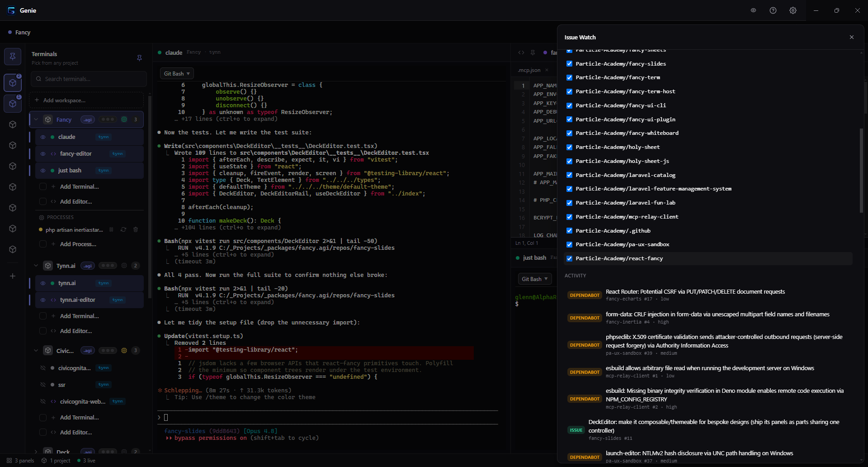The width and height of the screenshot is (868, 467).
Task: Hide the just bash terminal via eye icon
Action: (43, 171)
